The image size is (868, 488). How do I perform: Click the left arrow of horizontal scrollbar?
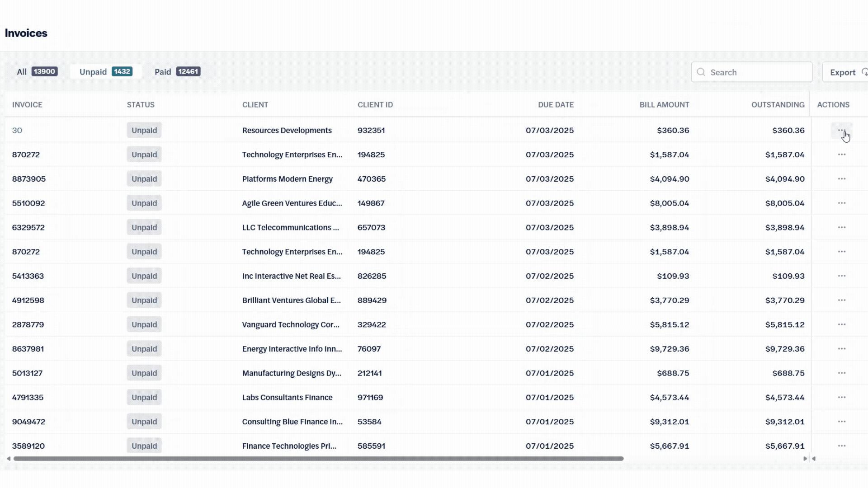[9, 459]
